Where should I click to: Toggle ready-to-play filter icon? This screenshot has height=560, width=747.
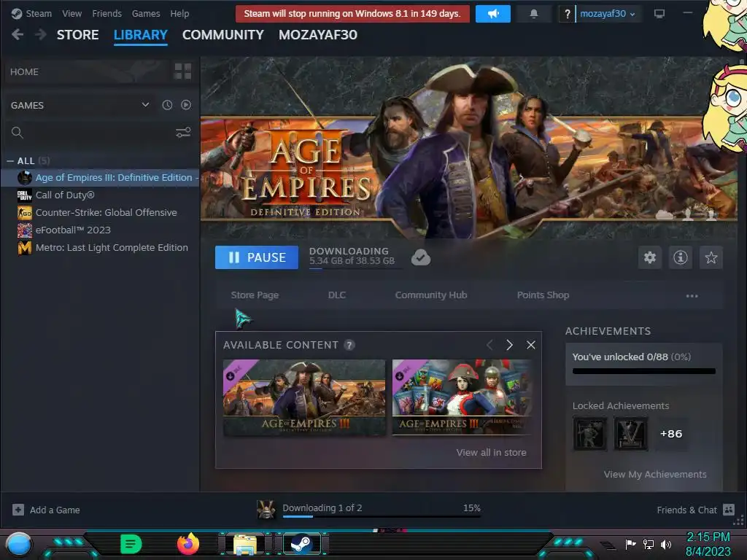point(186,105)
